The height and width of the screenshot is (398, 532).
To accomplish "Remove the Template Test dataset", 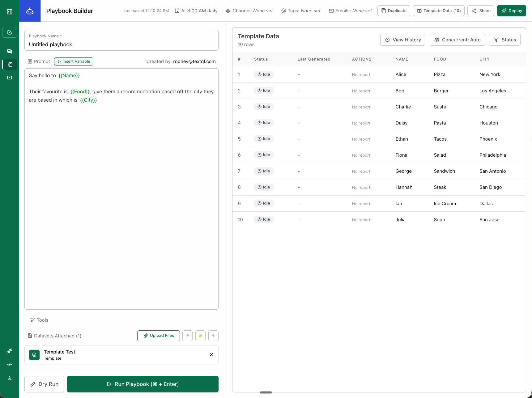I will [211, 355].
